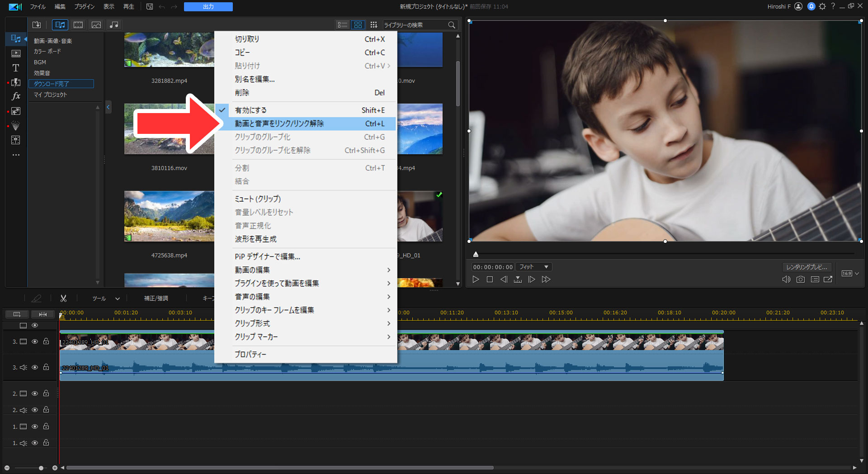Toggle visibility of video track 1

pos(35,427)
